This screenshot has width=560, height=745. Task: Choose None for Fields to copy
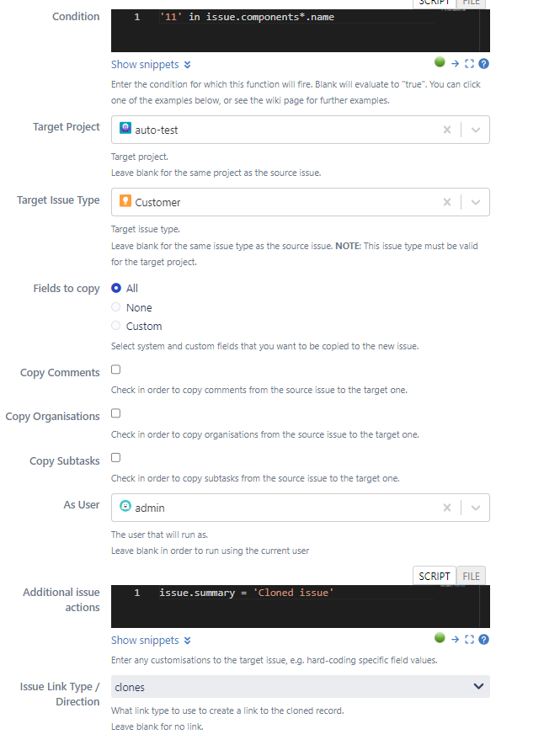(x=115, y=307)
